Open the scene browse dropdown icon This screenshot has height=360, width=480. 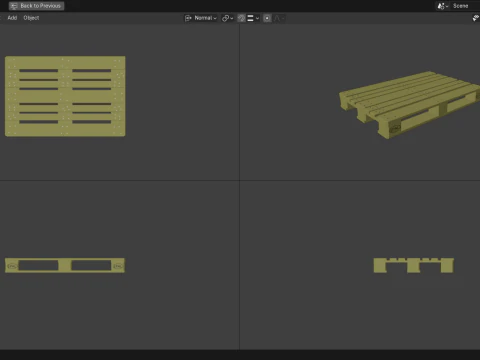pos(443,6)
